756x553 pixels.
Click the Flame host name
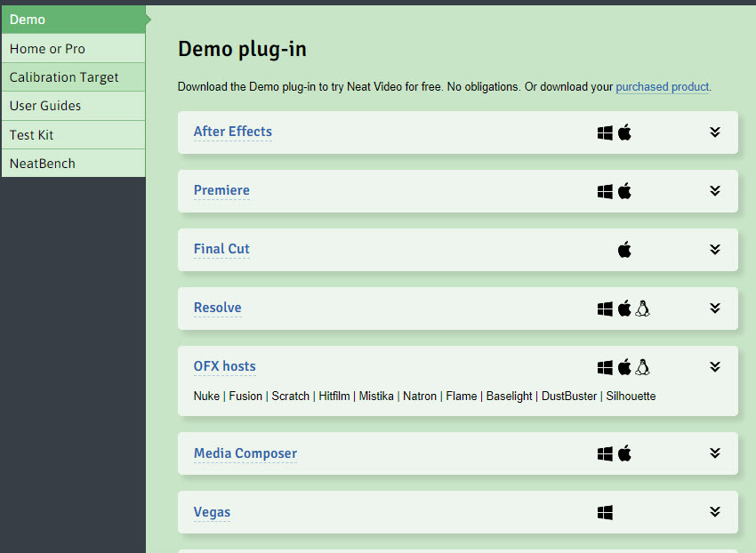coord(462,396)
